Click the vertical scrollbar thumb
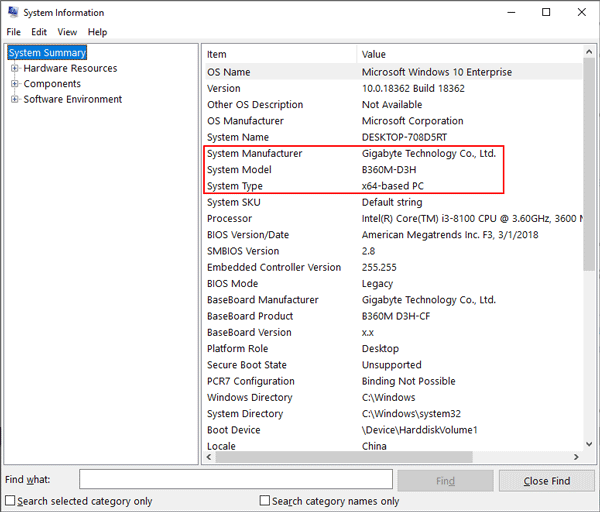Screen dimensions: 600x512 coord(589,164)
